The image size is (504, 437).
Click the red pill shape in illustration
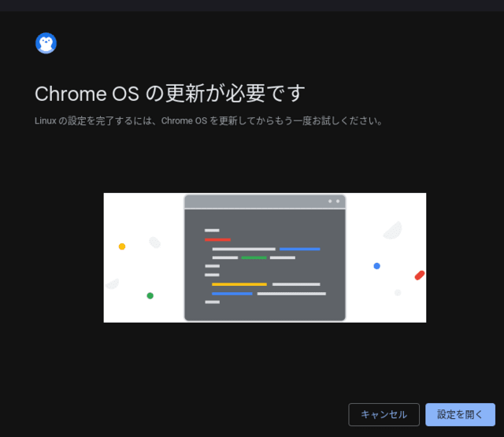[420, 276]
